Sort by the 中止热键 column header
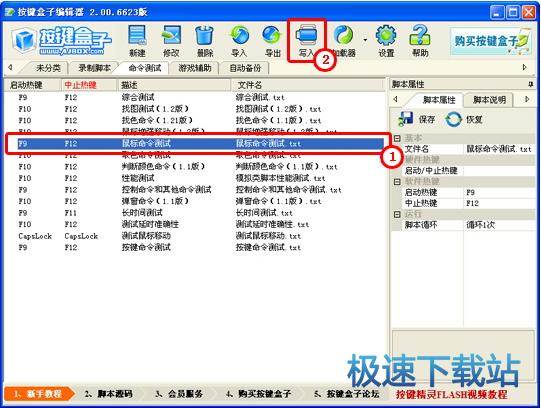This screenshot has height=408, width=541. pyautogui.click(x=89, y=85)
